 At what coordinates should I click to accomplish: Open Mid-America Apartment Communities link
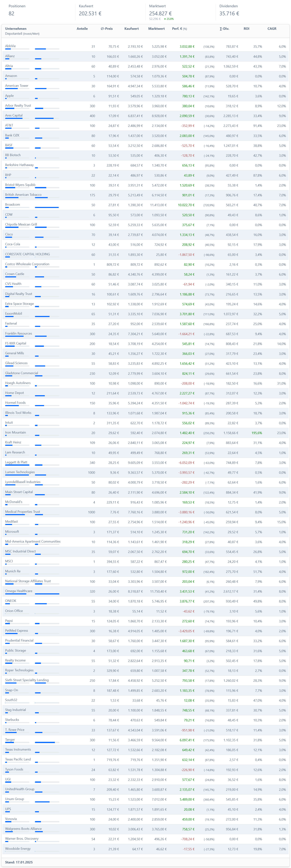(33, 541)
